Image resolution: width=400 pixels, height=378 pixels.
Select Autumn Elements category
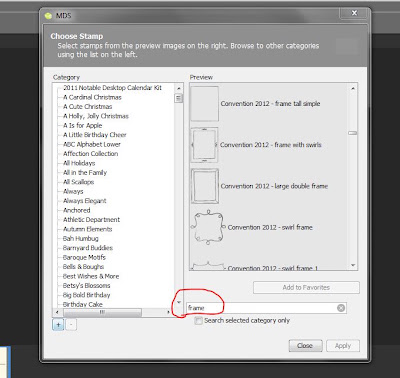click(x=87, y=229)
